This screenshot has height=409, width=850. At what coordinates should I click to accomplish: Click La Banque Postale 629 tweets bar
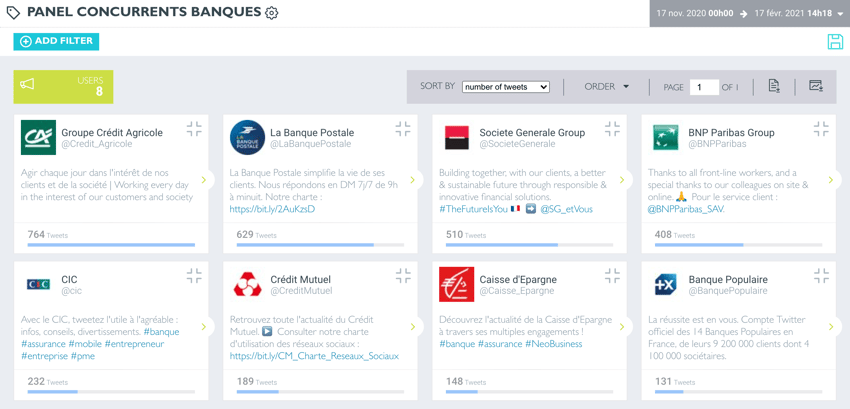pyautogui.click(x=320, y=245)
